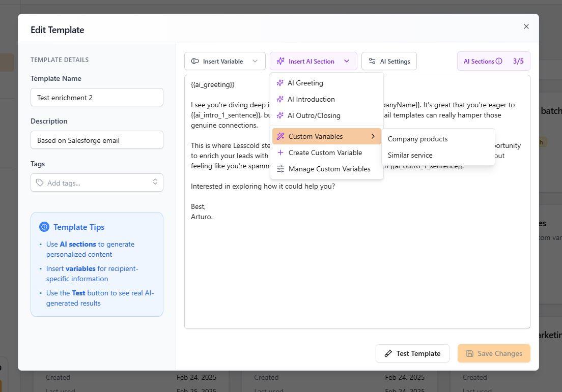Image resolution: width=562 pixels, height=392 pixels.
Task: Open the Custom Variables submenu
Action: [326, 136]
